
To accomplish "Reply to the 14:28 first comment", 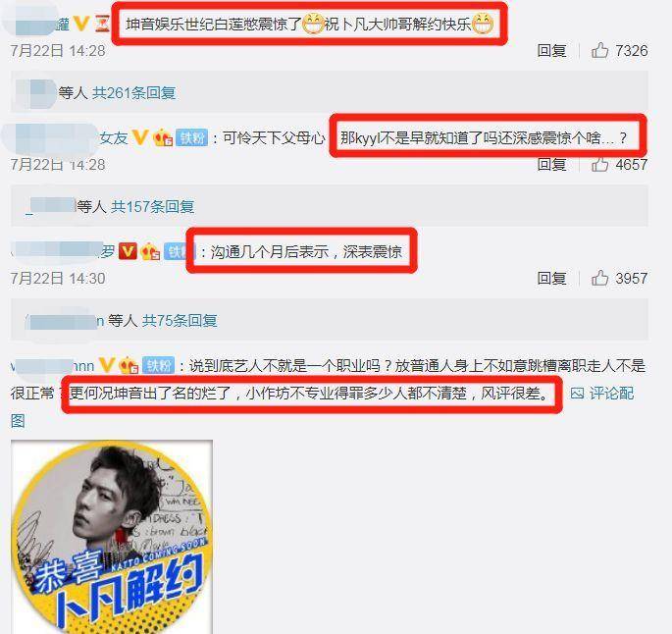I will point(551,51).
